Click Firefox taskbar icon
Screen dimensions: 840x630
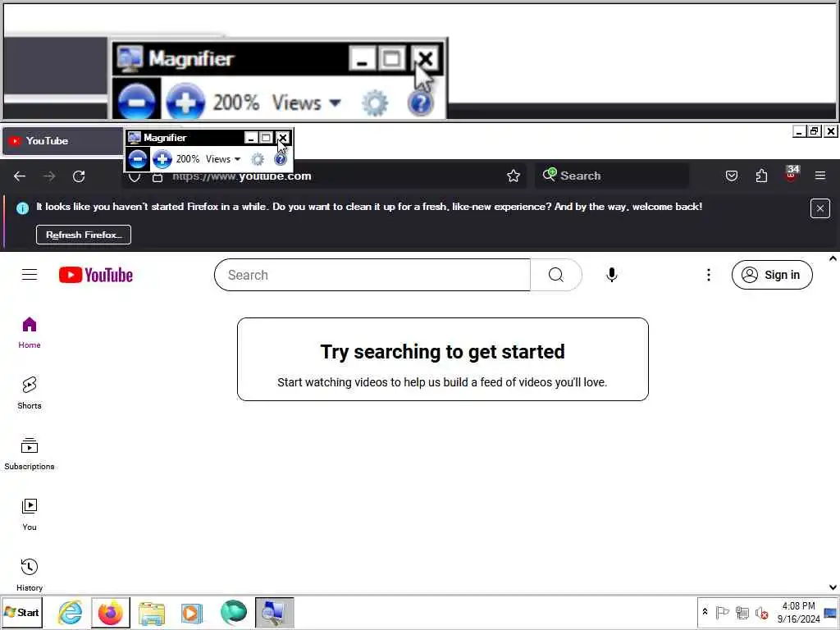[111, 612]
